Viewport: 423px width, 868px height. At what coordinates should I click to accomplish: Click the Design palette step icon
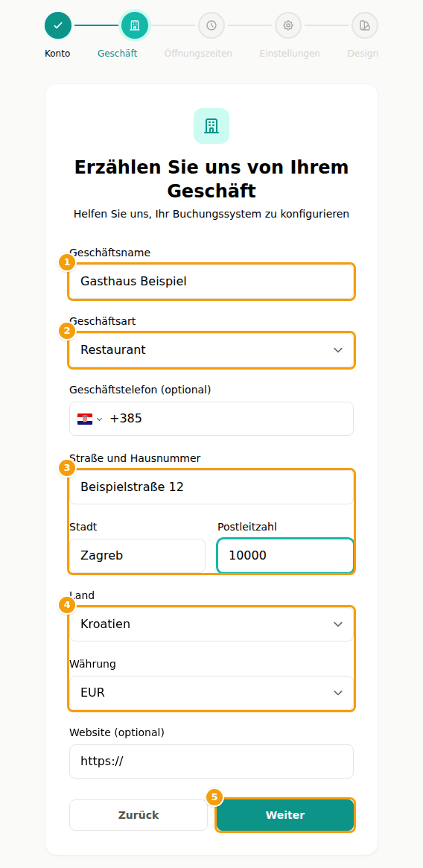point(365,25)
